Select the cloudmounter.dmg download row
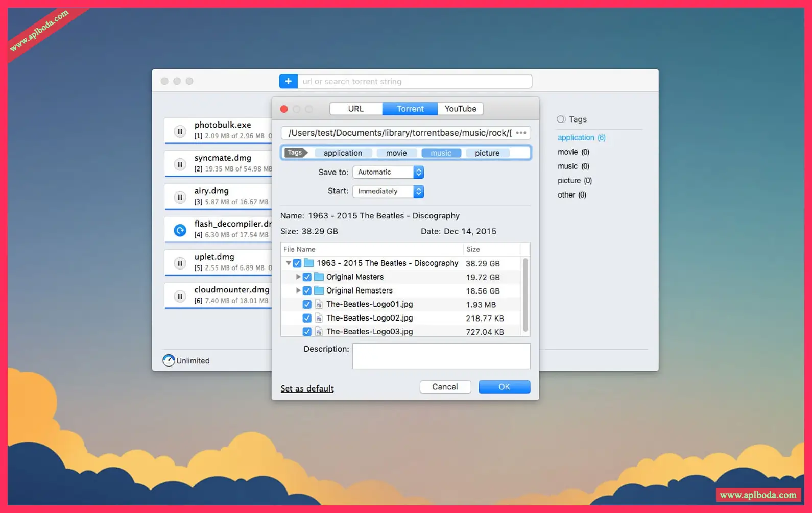The height and width of the screenshot is (513, 812). coord(218,295)
